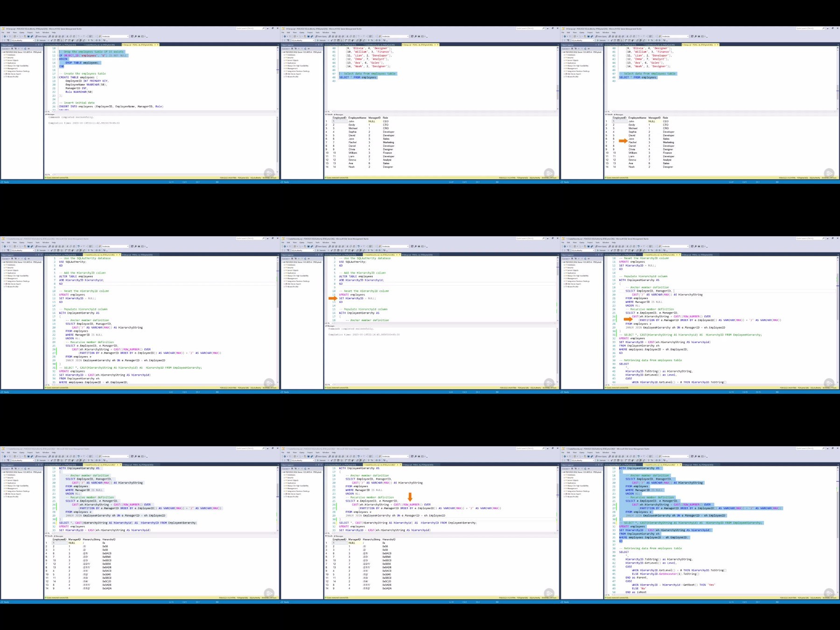Expand Databases node in top-left Object Explorer
The width and height of the screenshot is (840, 630).
point(4,55)
